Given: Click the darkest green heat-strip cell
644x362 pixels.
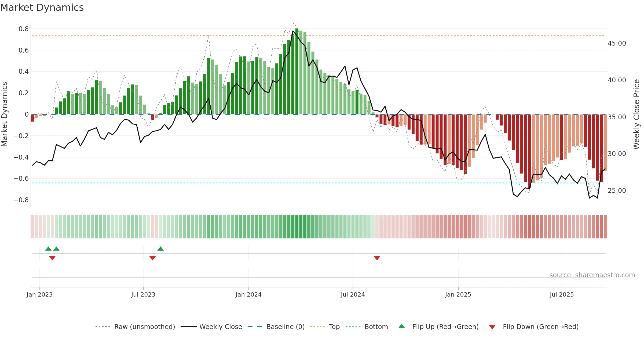Looking at the screenshot, I should [x=297, y=227].
